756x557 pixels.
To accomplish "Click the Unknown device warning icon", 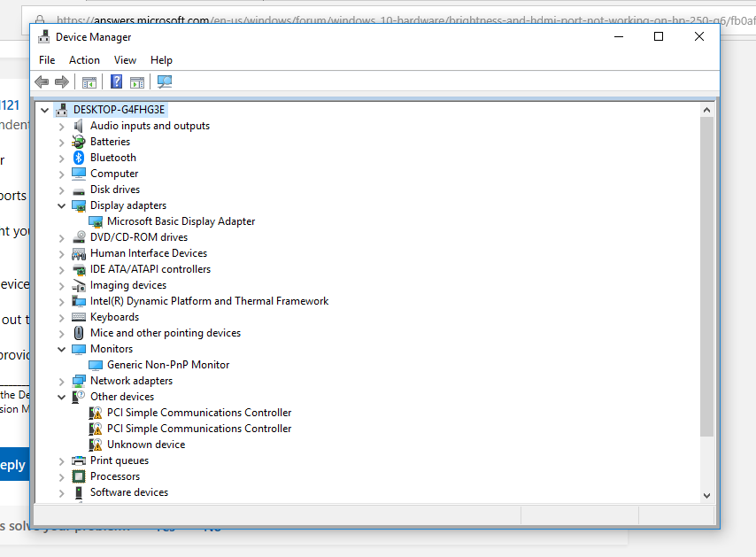I will [96, 445].
